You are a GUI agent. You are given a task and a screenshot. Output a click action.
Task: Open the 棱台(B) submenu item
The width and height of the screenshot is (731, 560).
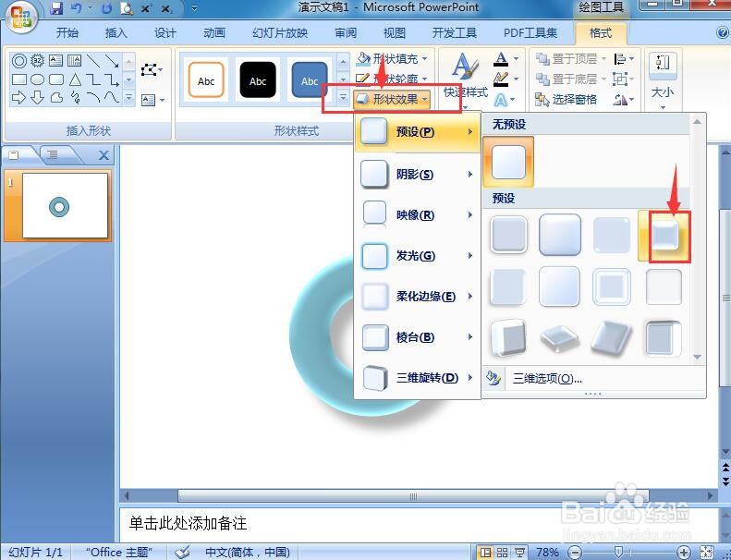417,337
